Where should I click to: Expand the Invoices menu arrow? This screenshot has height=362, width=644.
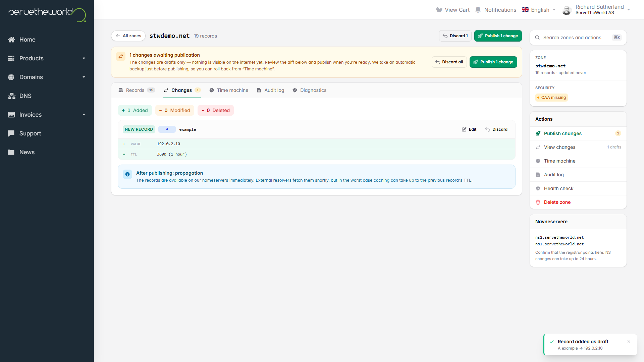click(x=84, y=115)
